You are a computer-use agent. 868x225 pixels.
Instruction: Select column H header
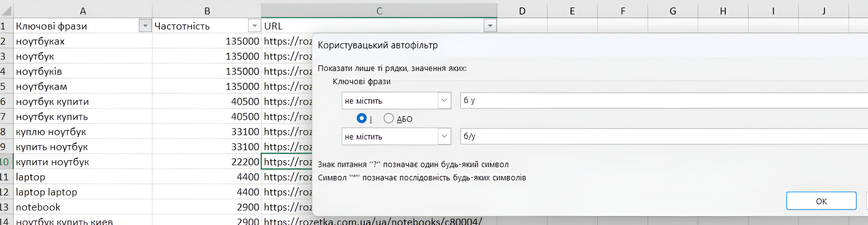click(x=723, y=11)
